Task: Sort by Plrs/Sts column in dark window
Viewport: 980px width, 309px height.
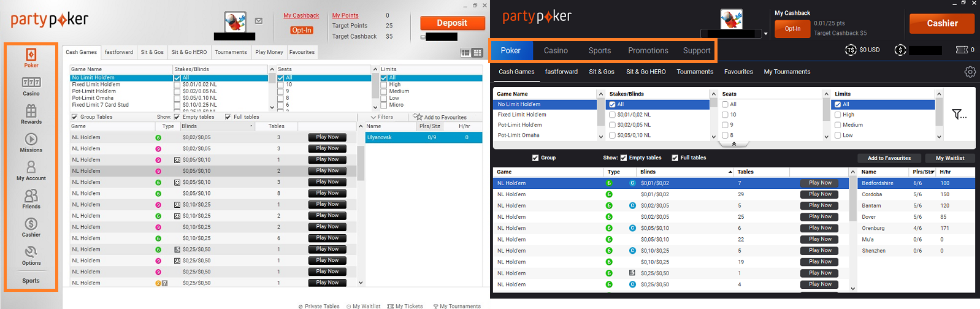Action: coord(924,172)
